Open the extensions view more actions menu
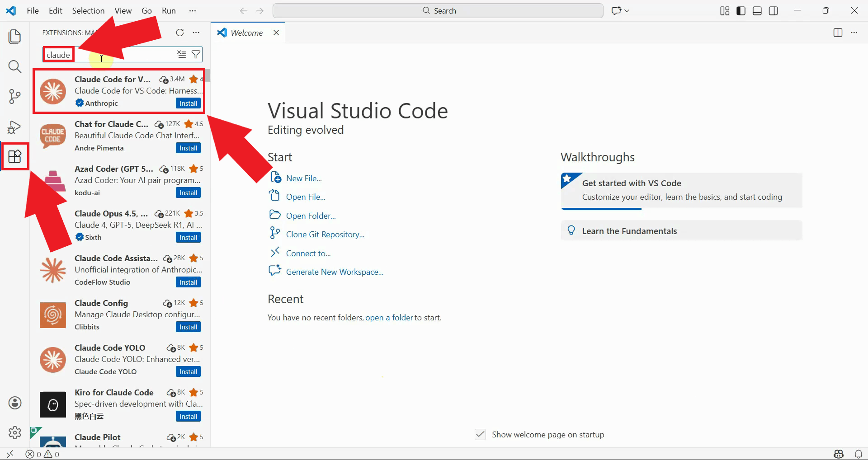The width and height of the screenshot is (868, 460). click(x=196, y=33)
